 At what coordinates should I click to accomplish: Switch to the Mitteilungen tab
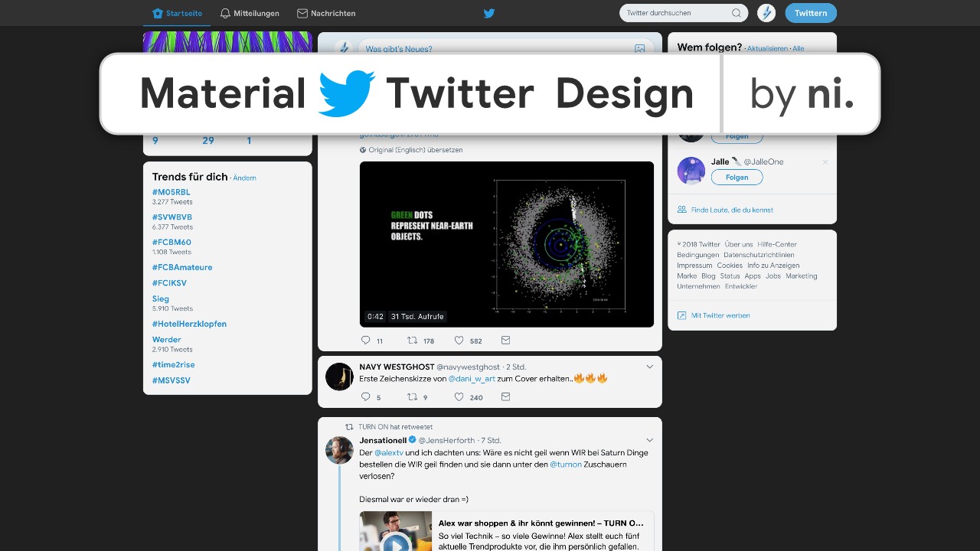250,13
